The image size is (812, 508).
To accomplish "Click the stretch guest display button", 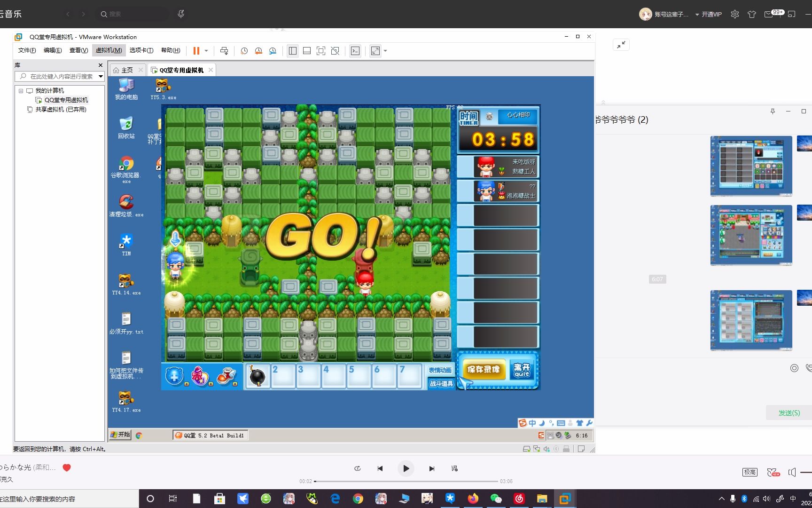I will pos(375,51).
